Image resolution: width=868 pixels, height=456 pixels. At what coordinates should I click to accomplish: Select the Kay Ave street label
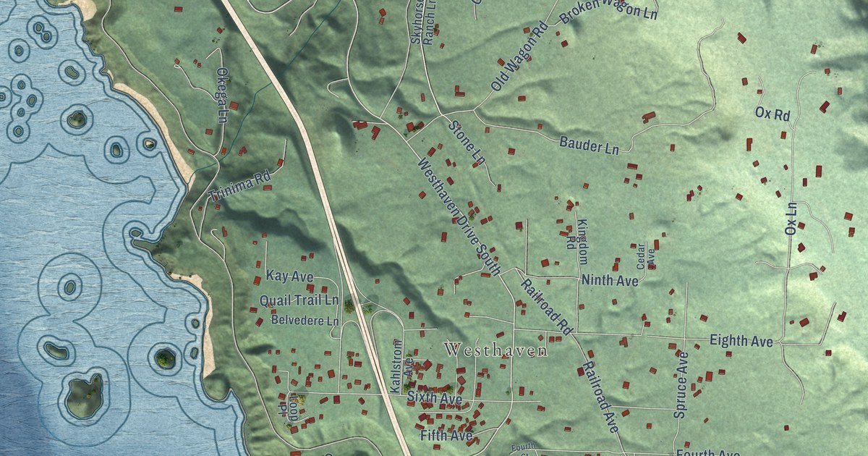click(x=289, y=276)
